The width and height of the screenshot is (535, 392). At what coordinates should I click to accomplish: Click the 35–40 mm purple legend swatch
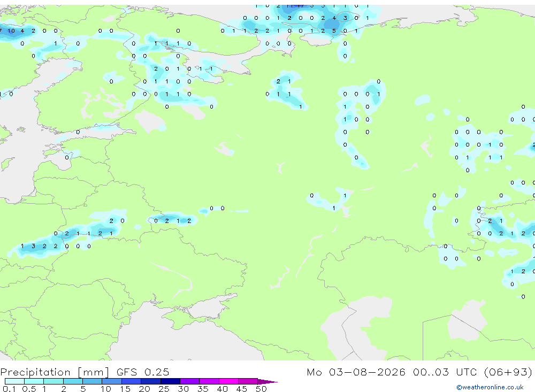point(209,381)
